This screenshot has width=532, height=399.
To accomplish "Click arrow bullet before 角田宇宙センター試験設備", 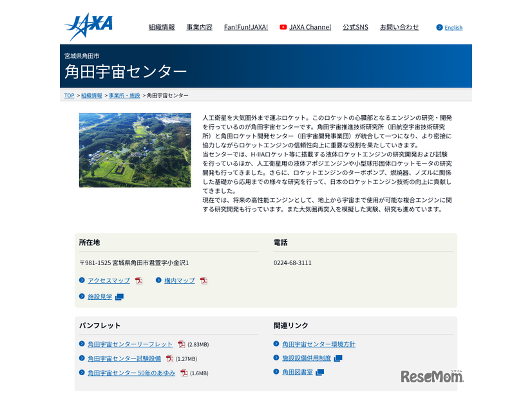I will pyautogui.click(x=82, y=358).
